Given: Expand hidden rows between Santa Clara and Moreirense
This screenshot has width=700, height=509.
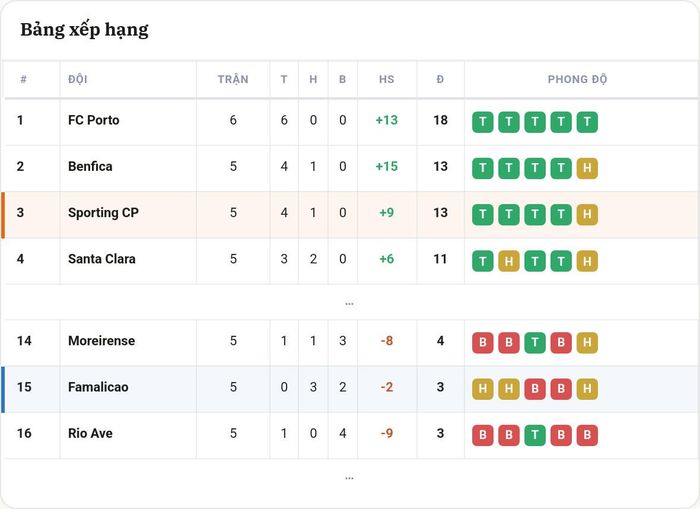Looking at the screenshot, I should tap(349, 303).
